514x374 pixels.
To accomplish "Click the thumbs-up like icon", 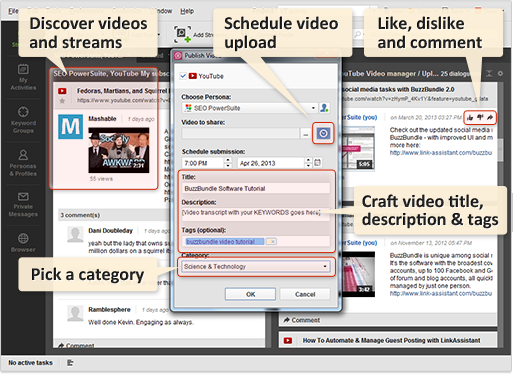I will pos(470,117).
